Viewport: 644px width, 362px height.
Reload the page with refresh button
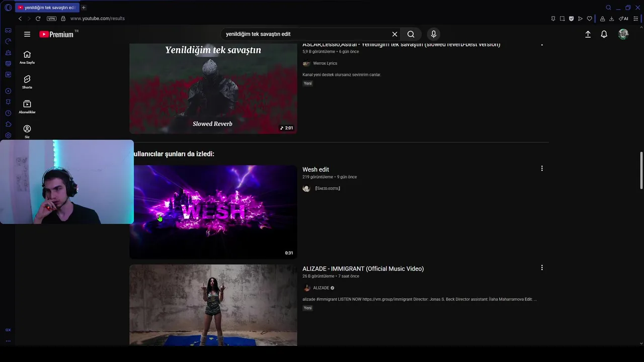38,19
